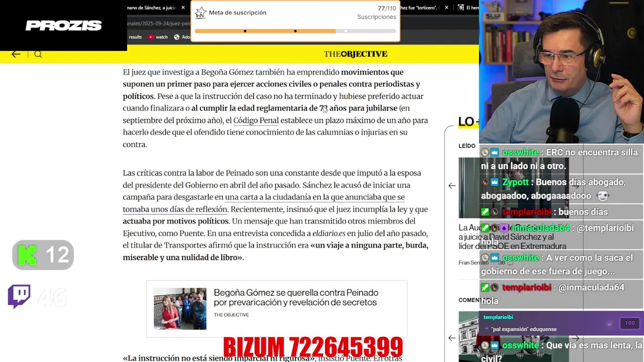The image size is (644, 362).
Task: Click the '77/110' subscription count
Action: click(x=387, y=9)
